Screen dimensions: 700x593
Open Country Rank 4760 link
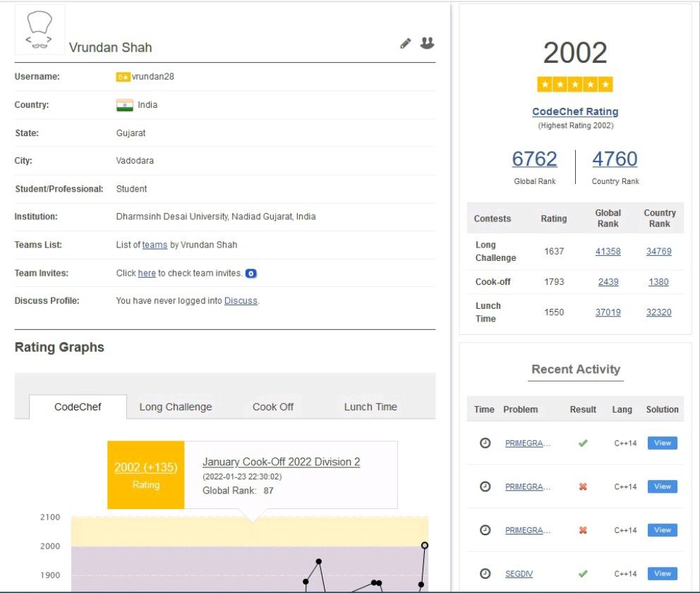(615, 159)
